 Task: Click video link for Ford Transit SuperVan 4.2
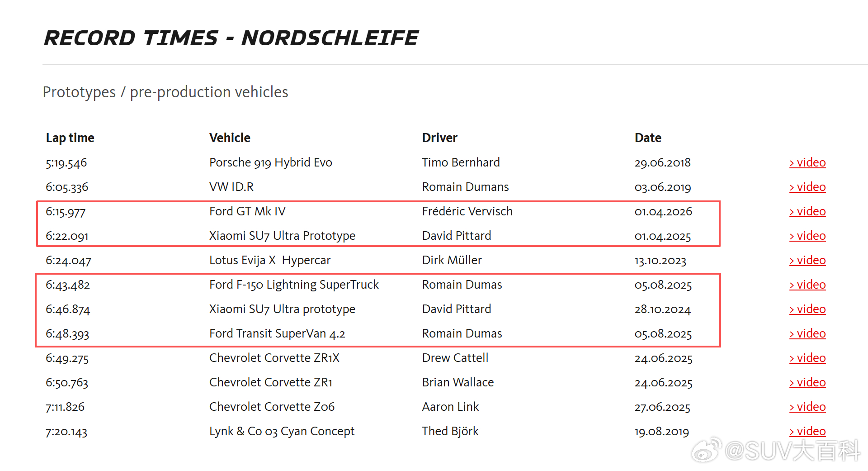807,333
